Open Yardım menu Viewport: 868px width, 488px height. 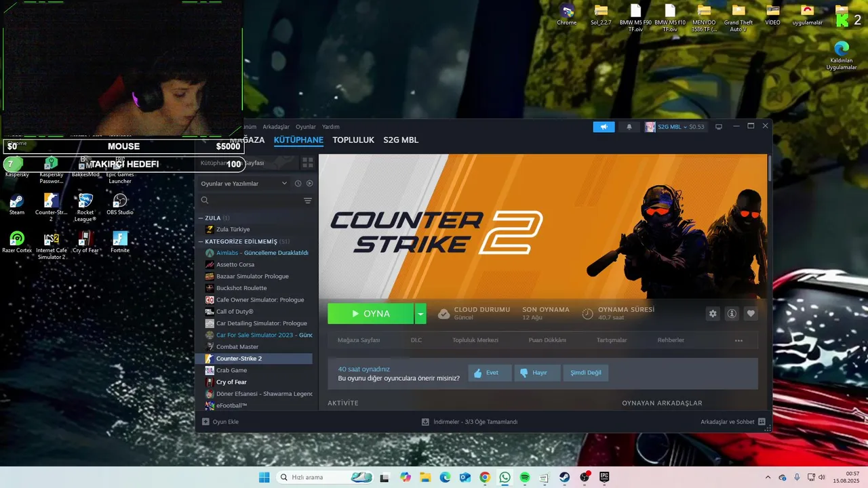pos(331,127)
